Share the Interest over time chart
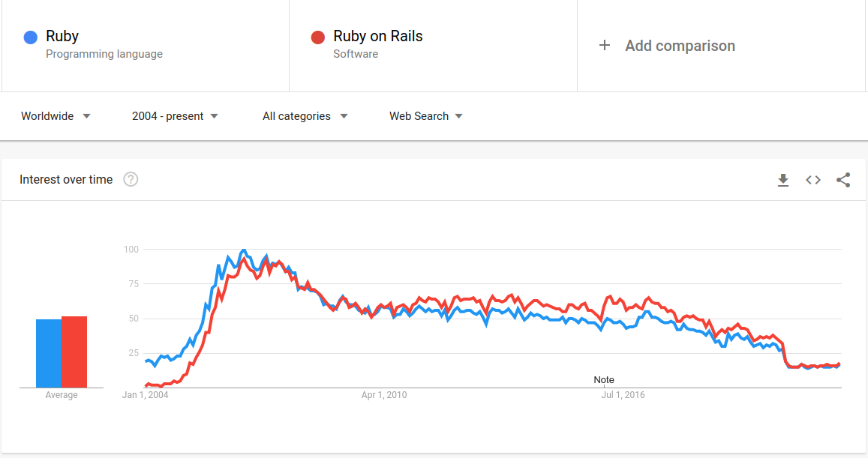This screenshot has width=868, height=458. pos(843,180)
